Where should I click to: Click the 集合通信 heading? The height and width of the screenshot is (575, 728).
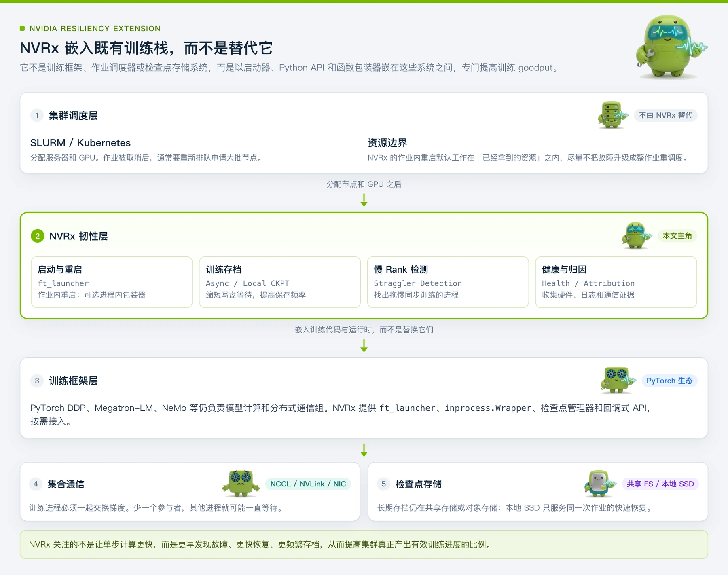(x=66, y=484)
